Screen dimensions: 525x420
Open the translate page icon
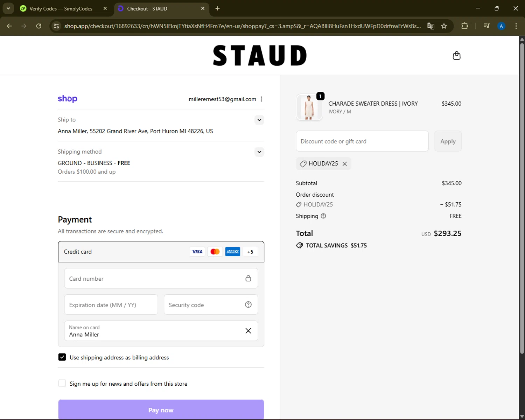(431, 26)
